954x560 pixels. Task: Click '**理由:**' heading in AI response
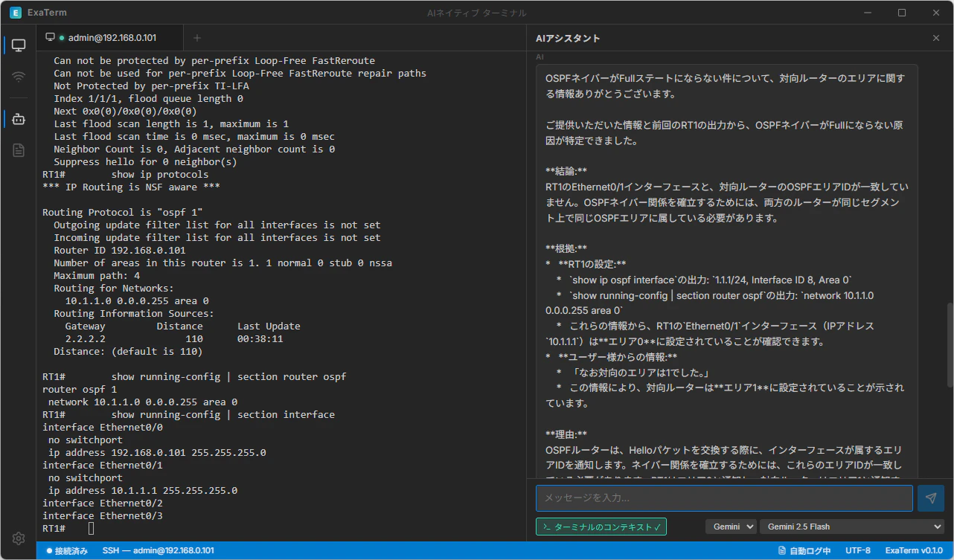(x=566, y=434)
